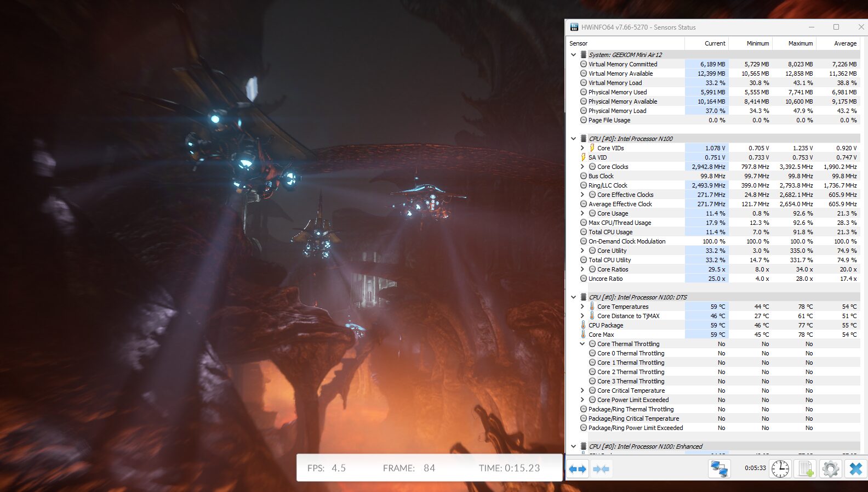The image size is (868, 492).
Task: Expand the Core Power Limit Exceeded row
Action: pyautogui.click(x=582, y=400)
